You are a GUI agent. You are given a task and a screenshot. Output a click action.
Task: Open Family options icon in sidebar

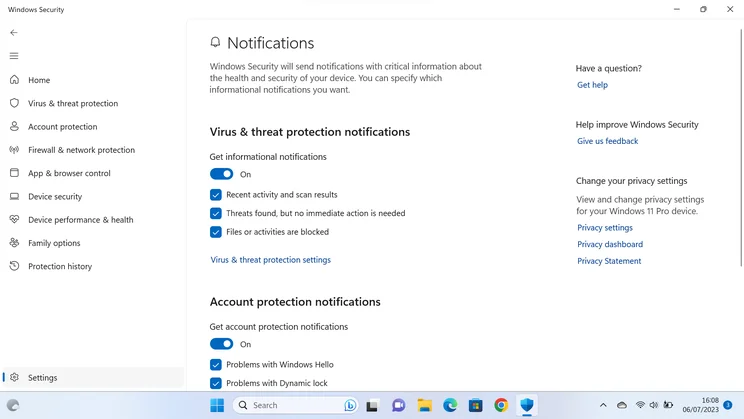[14, 242]
